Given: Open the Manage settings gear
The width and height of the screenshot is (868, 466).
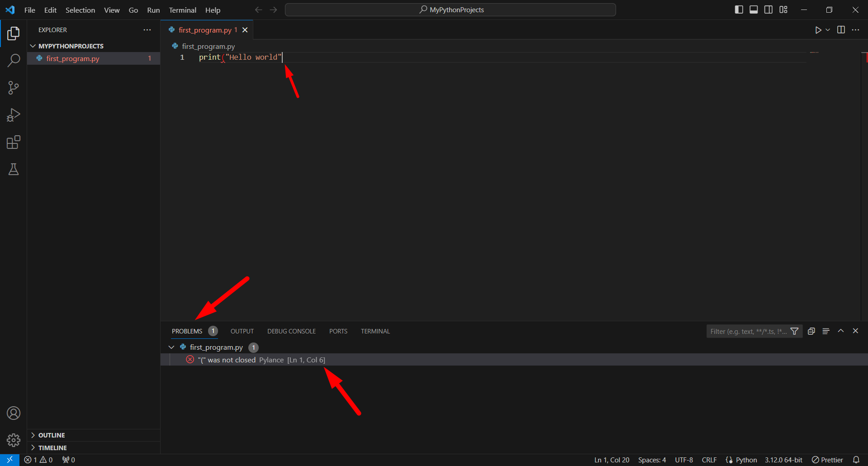Looking at the screenshot, I should pos(13,440).
